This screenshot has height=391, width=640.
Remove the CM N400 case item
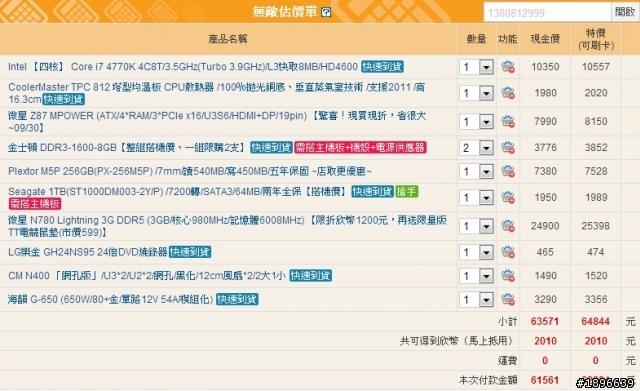tap(508, 275)
